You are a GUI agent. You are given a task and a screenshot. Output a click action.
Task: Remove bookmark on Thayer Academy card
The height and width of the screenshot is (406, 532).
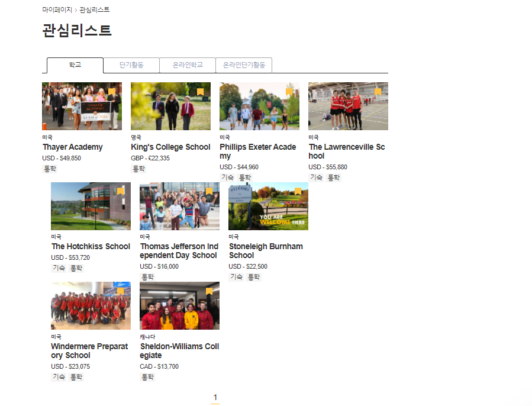(x=112, y=92)
